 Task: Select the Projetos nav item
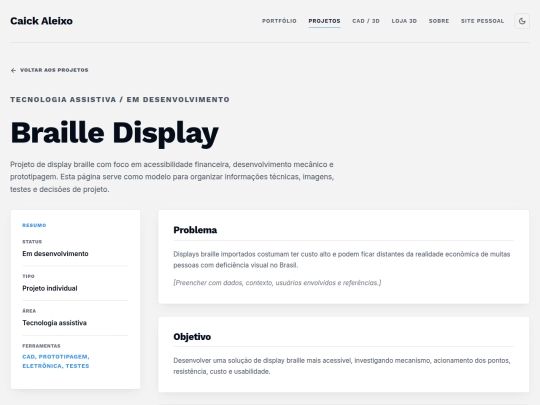(324, 21)
